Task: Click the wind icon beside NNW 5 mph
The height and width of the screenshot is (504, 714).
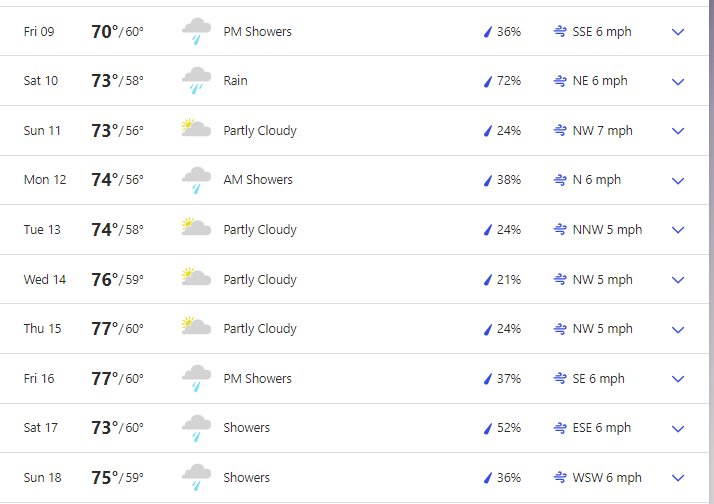Action: 560,229
